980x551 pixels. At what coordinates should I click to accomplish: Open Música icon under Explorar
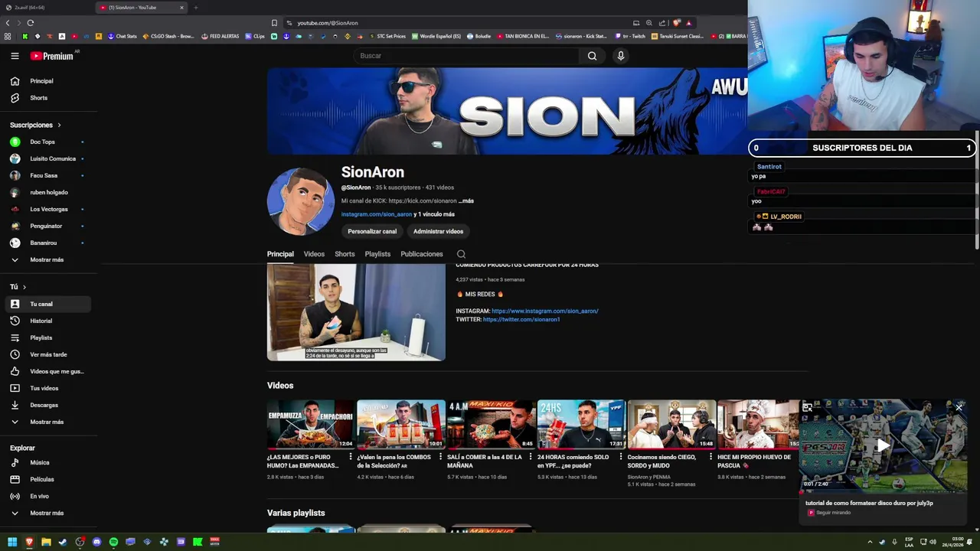point(15,462)
